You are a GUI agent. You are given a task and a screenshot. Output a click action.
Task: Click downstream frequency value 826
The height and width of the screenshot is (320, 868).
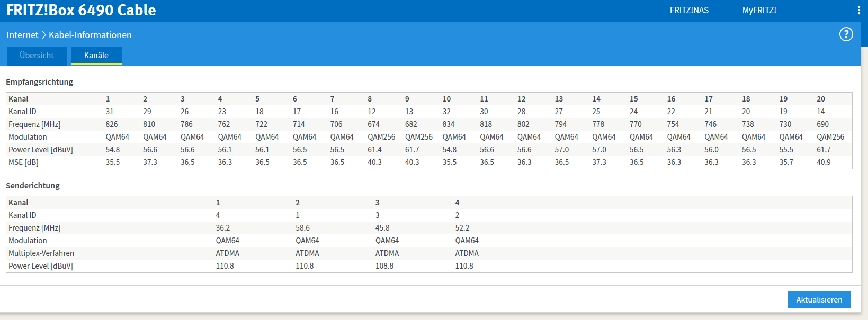pyautogui.click(x=112, y=124)
